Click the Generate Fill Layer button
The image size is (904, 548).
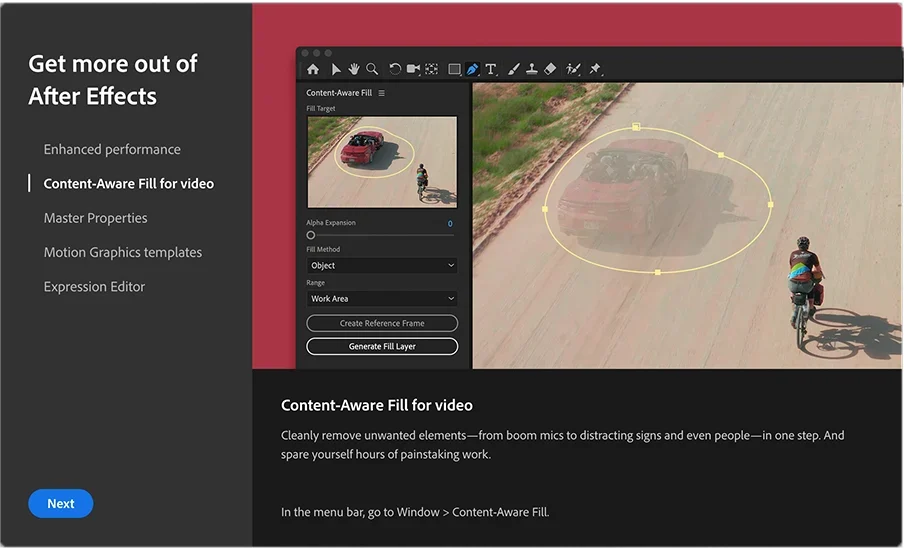tap(382, 346)
